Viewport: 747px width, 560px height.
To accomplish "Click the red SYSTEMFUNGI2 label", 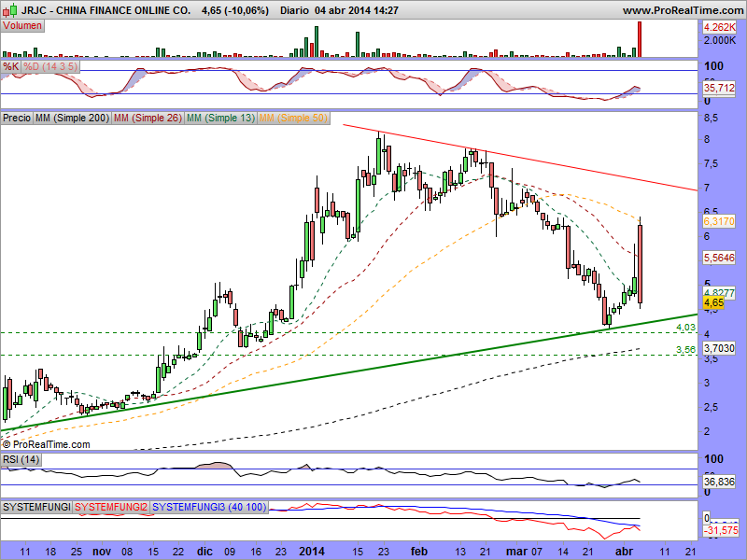I will [x=111, y=507].
